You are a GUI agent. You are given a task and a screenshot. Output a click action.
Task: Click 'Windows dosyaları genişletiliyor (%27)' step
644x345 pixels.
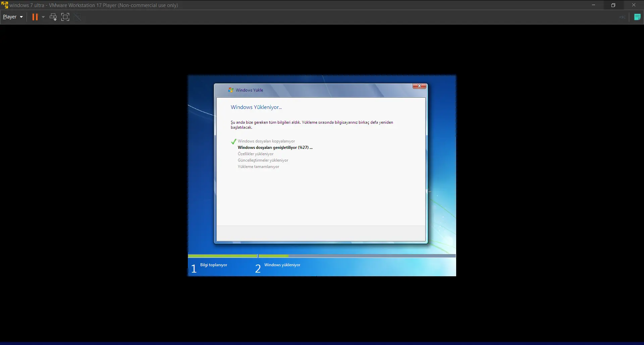(275, 148)
